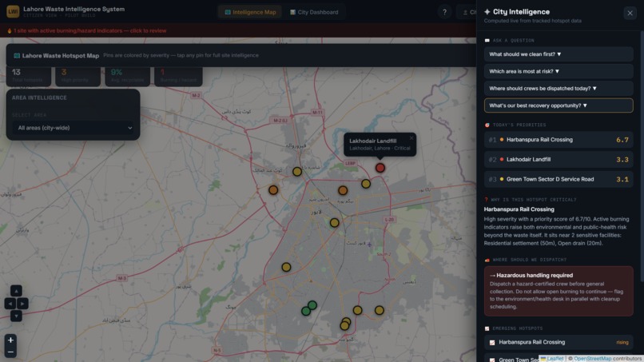Click the 3.1 priority score value
Image resolution: width=644 pixels, height=362 pixels.
tap(622, 179)
